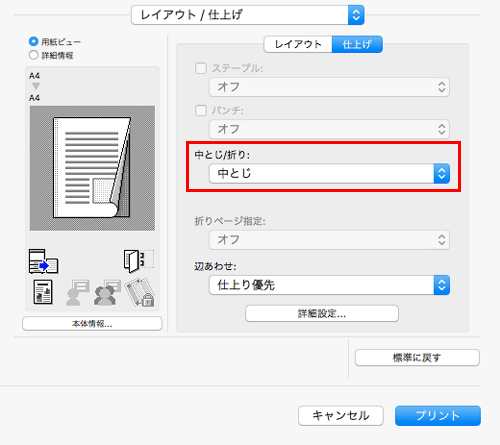Click the 詳細設定... button

point(322,313)
